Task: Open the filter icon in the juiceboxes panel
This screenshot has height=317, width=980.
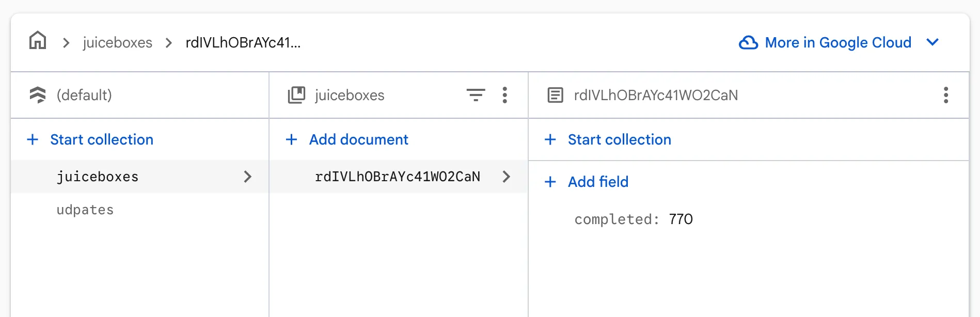Action: point(477,95)
